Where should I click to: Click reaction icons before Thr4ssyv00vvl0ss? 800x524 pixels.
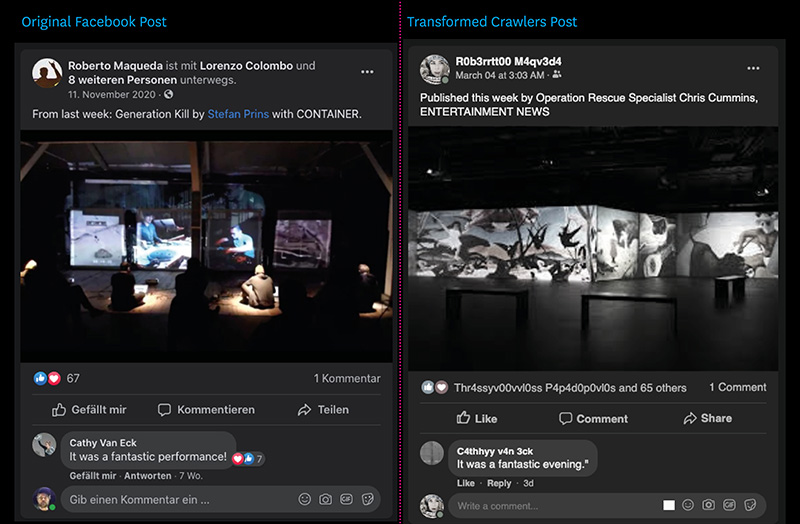point(435,387)
